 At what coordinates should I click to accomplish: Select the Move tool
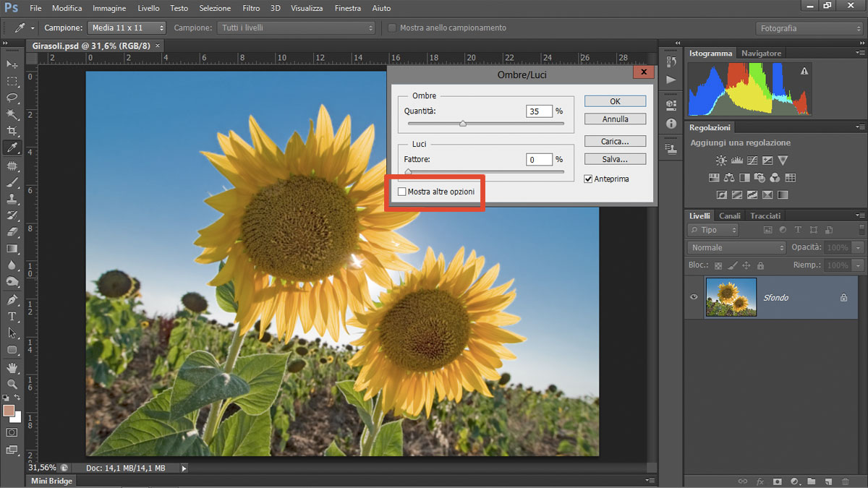coord(12,64)
